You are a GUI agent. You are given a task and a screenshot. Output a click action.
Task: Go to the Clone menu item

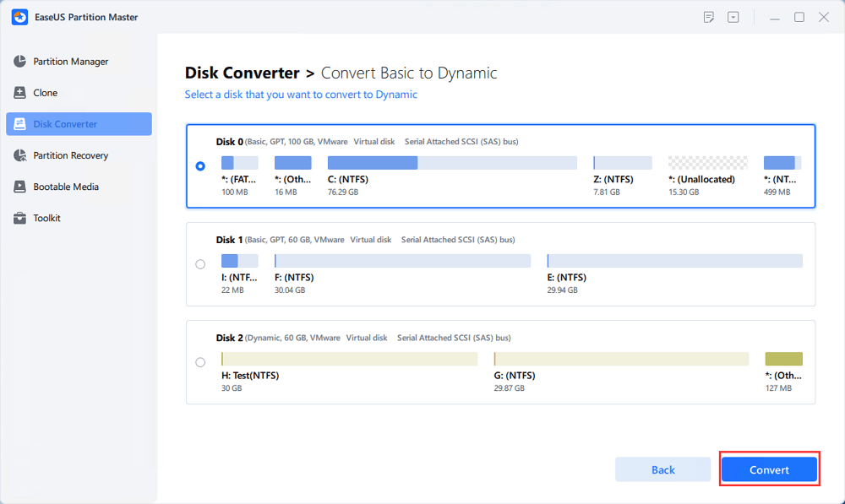tap(46, 93)
